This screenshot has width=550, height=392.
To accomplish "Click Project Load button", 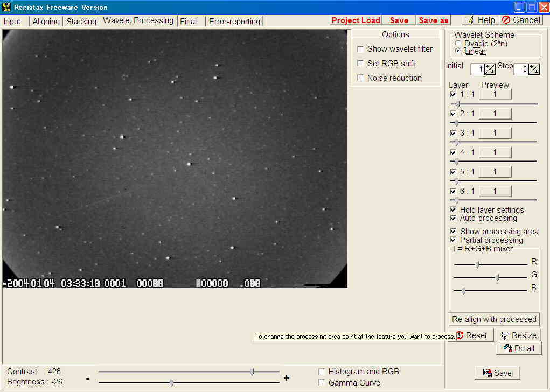I will click(x=356, y=20).
